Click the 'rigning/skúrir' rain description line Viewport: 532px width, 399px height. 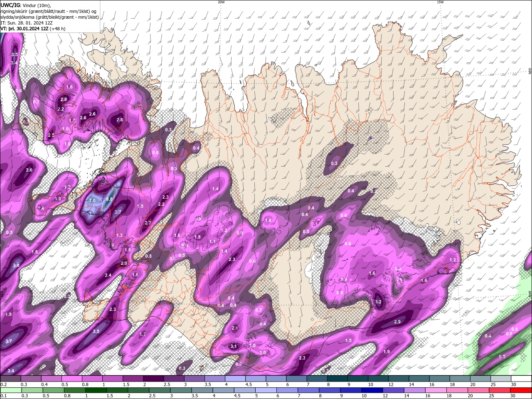48,11
